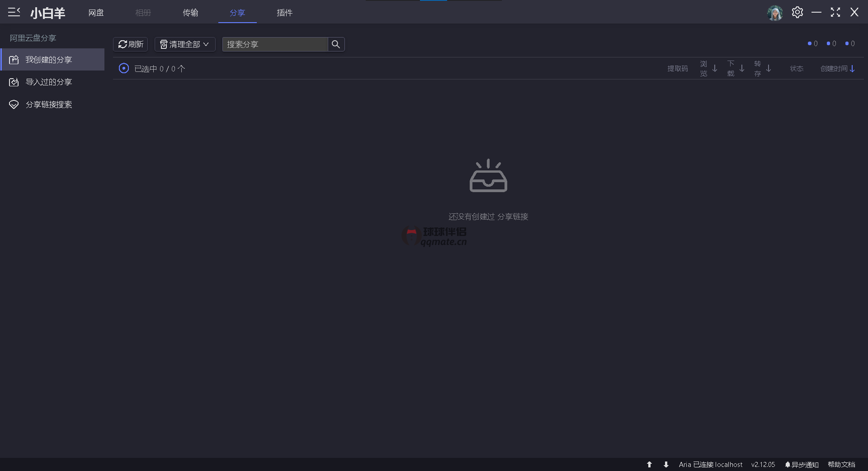Click the download arrow in status bar
Image resolution: width=868 pixels, height=471 pixels.
(666, 464)
